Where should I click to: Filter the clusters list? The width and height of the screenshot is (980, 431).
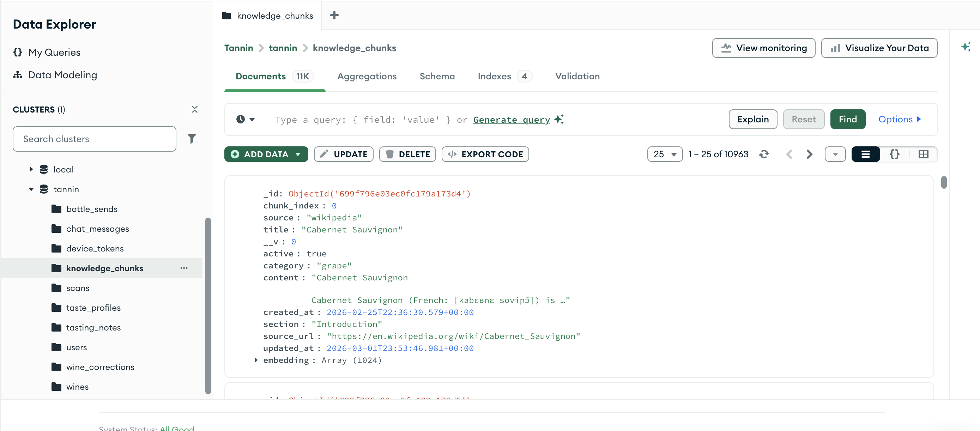pyautogui.click(x=192, y=139)
